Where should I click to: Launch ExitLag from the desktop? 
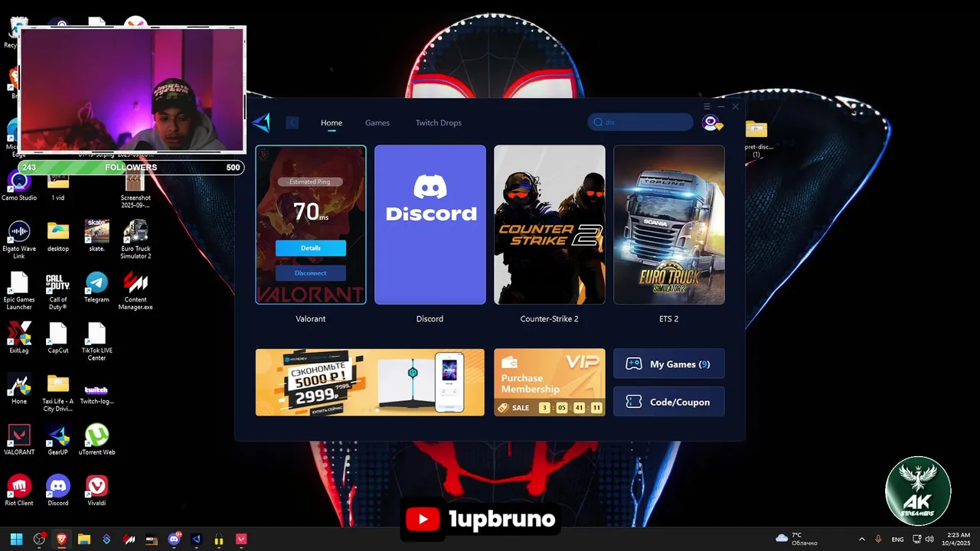pos(19,337)
